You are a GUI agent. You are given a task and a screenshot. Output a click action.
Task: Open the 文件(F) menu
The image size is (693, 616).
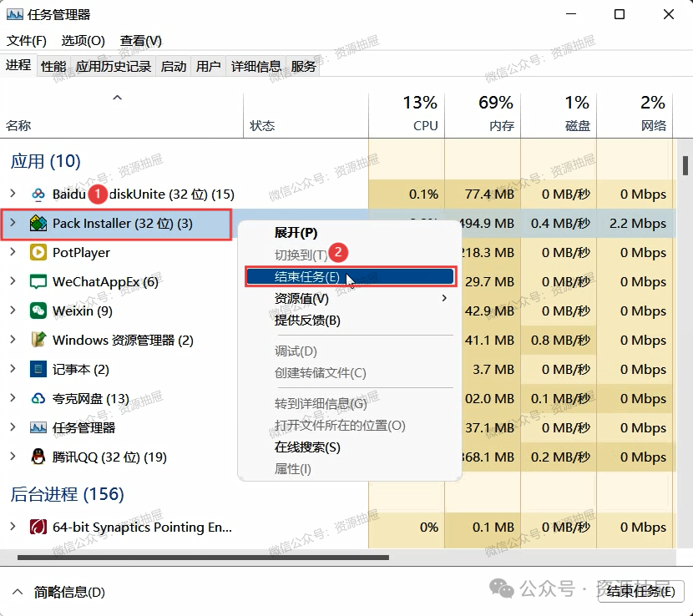[x=27, y=41]
